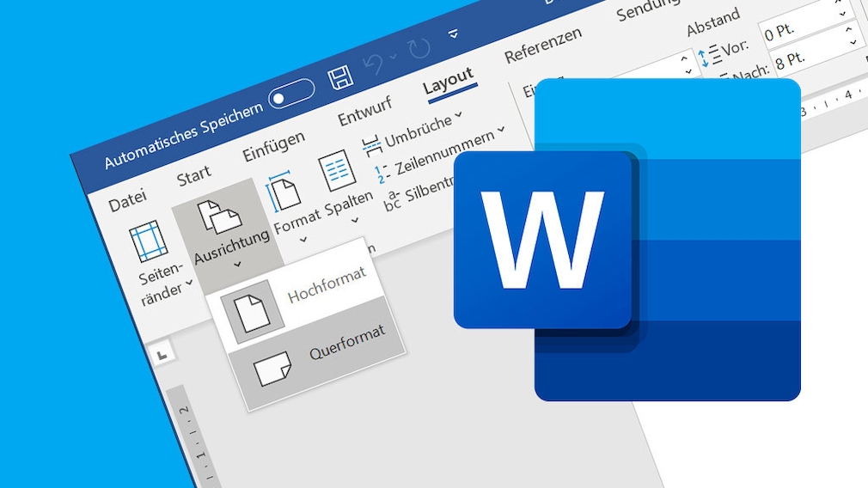Open the Format page size icon

pos(284,194)
